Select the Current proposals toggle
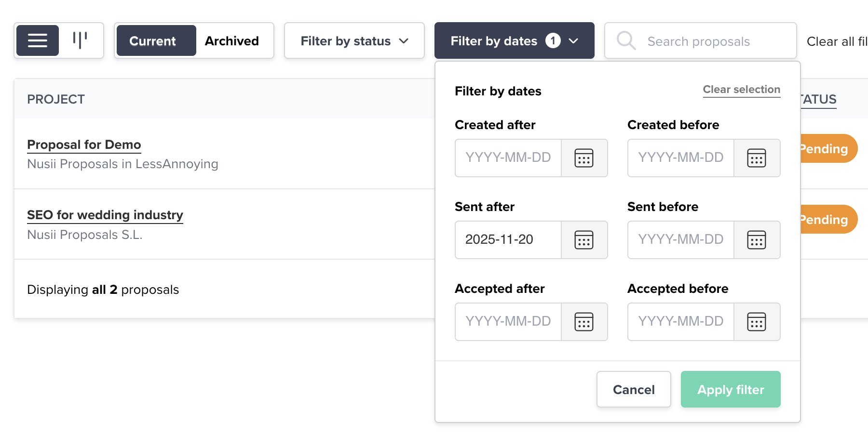The image size is (868, 448). click(x=153, y=40)
